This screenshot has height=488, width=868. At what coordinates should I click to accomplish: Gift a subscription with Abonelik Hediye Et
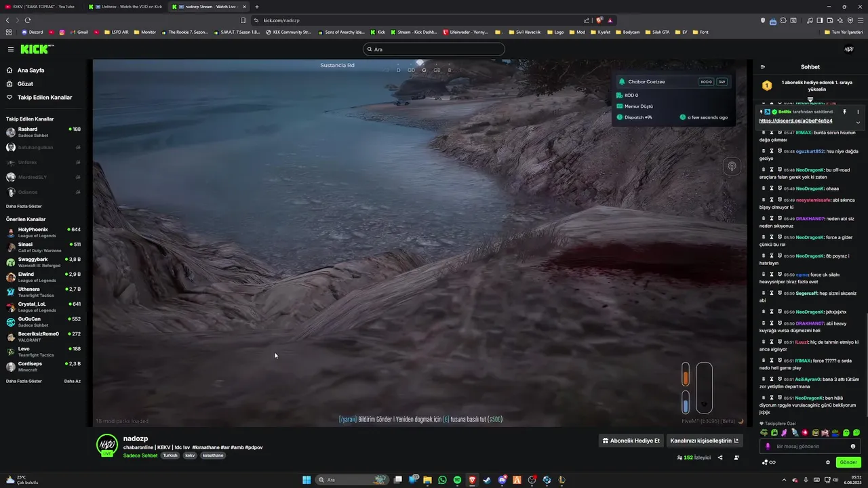tap(631, 441)
